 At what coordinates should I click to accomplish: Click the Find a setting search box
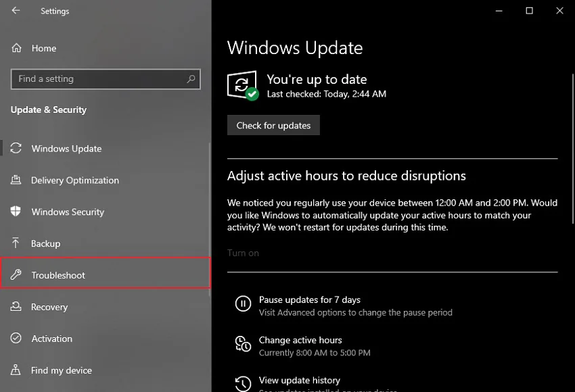(106, 79)
